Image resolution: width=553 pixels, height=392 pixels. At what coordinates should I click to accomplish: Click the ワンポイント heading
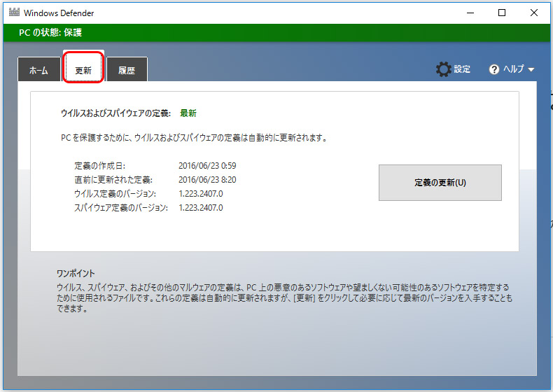coord(76,274)
